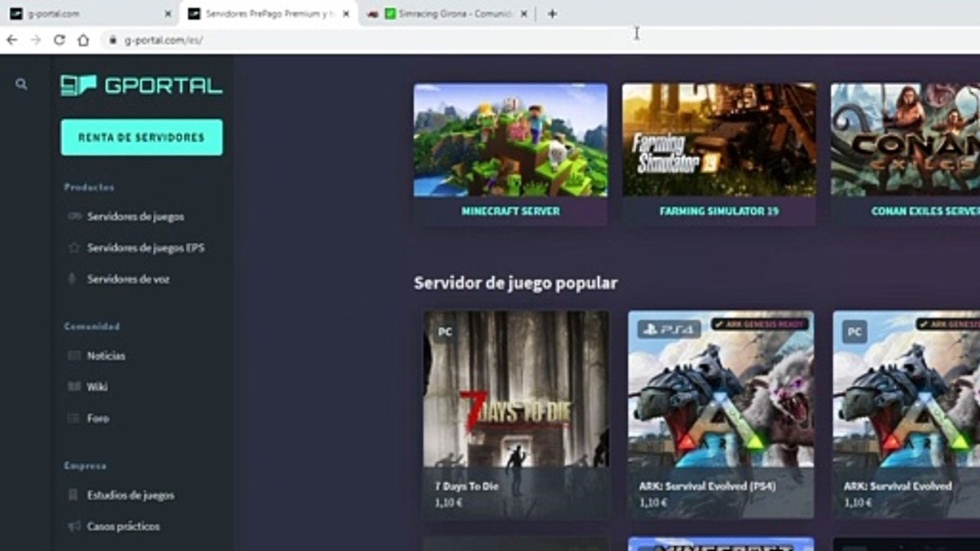Open the ARK: Survival Evolved PC card
The width and height of the screenshot is (980, 551).
pos(906,415)
